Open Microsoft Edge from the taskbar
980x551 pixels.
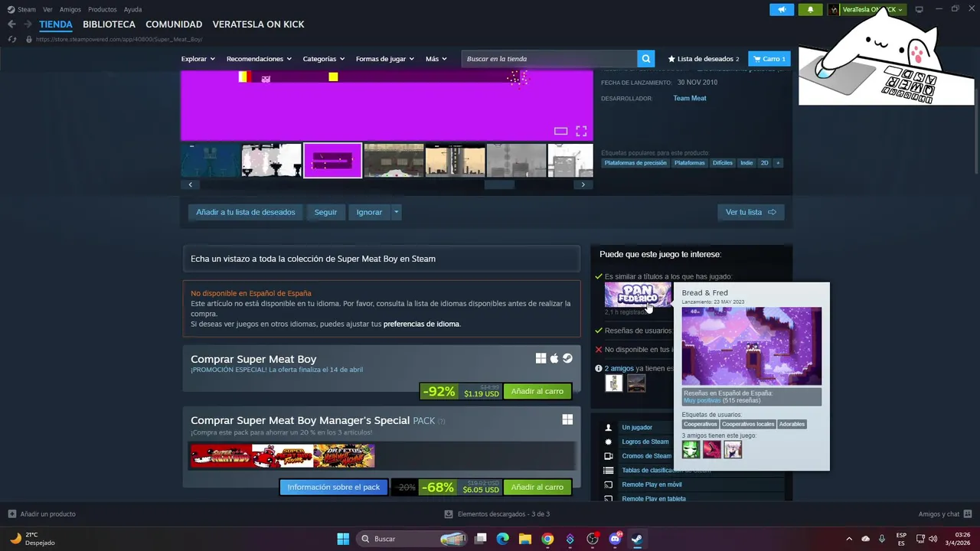click(502, 539)
